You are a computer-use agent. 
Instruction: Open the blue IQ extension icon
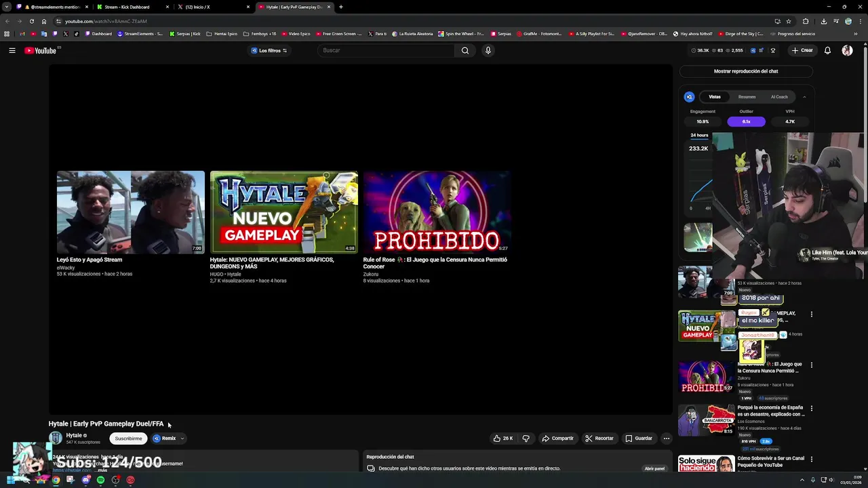point(689,97)
